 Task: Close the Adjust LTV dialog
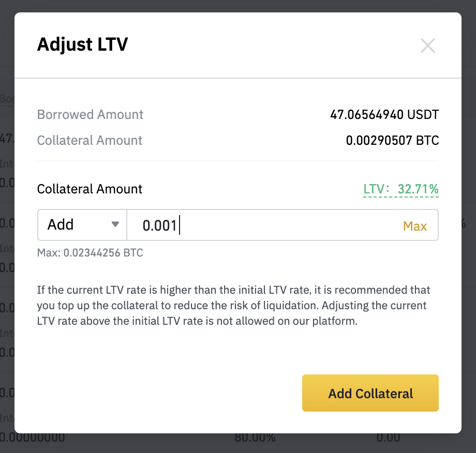[428, 46]
